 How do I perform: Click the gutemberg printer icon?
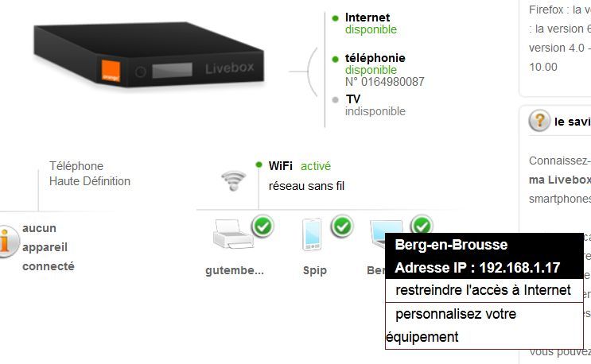coord(233,234)
